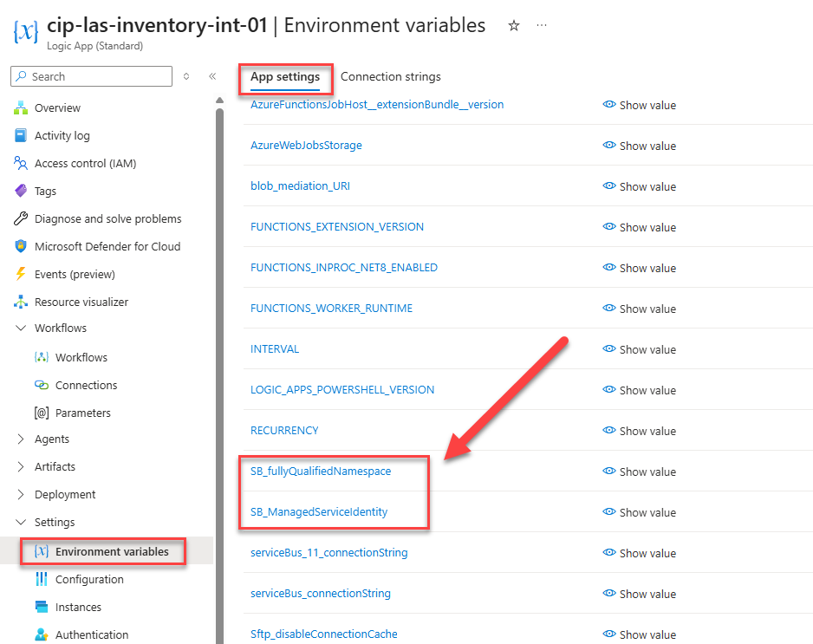This screenshot has height=644, width=813.
Task: Click the Authentication user icon
Action: point(42,634)
